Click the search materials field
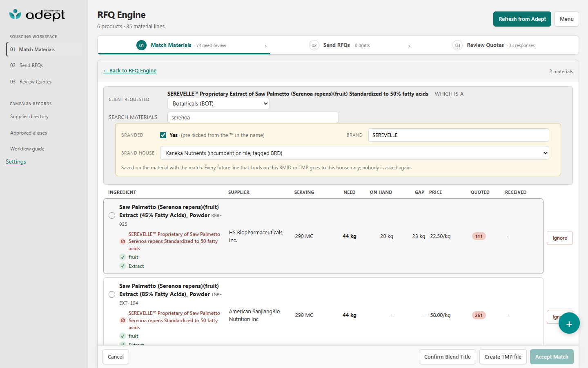This screenshot has height=368, width=588. point(253,117)
